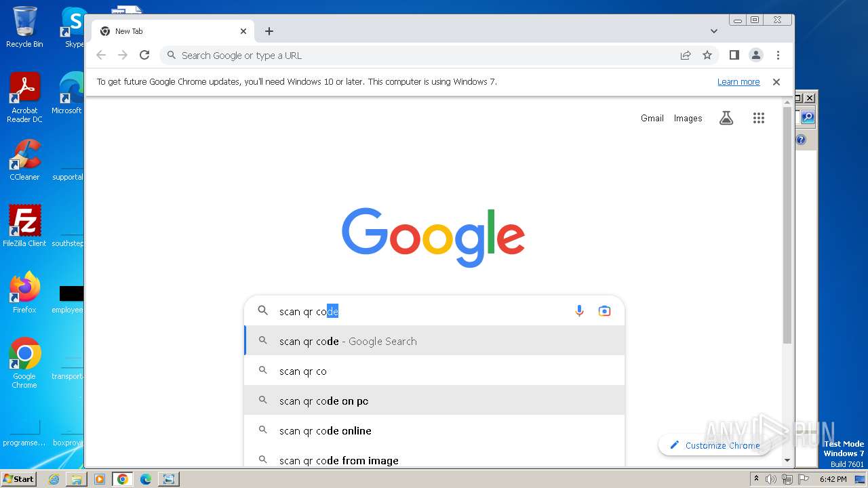868x488 pixels.
Task: Open the Google apps grid
Action: (759, 118)
